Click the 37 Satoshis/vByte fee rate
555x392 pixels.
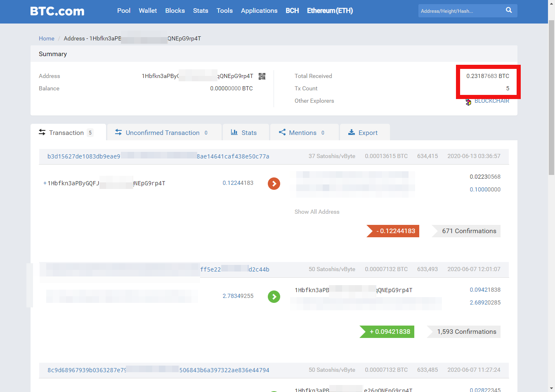click(x=332, y=156)
